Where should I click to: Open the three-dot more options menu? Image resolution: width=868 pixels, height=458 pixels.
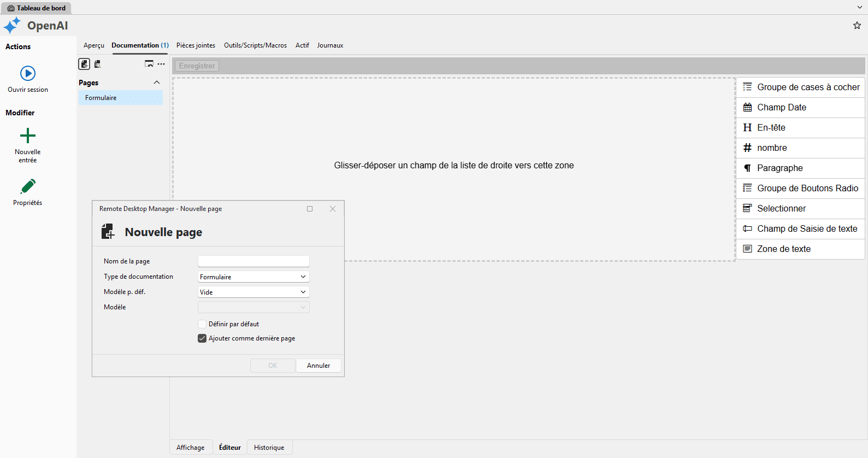click(x=161, y=64)
